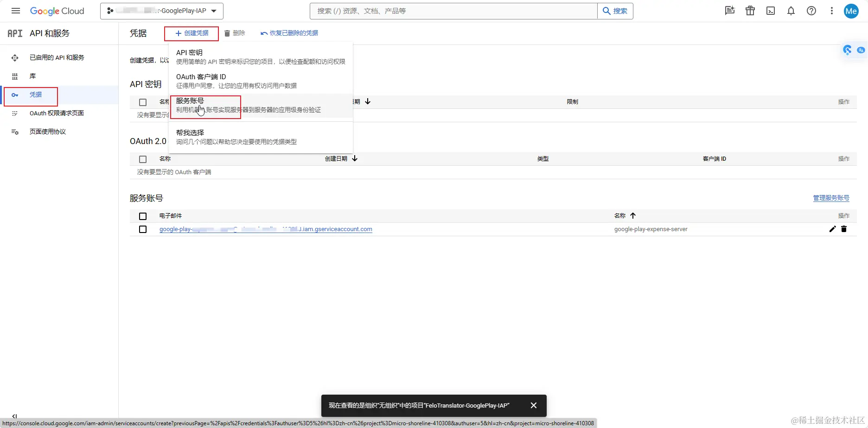The image size is (868, 428).
Task: Click the API 和服务 sidebar heading
Action: click(x=50, y=33)
